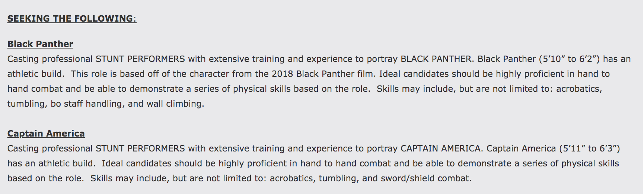Click the phrase "sword/shield combat"
The image size is (644, 194).
click(425, 178)
